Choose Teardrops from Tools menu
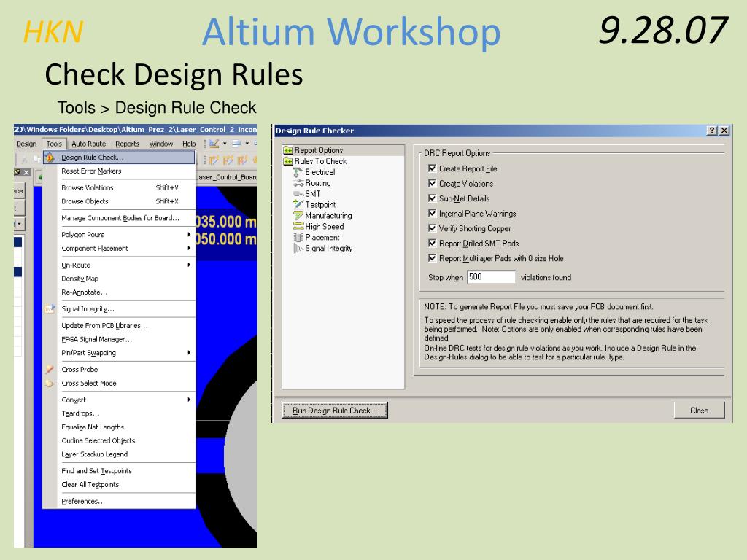Screen dimensions: 747x560 119,413
